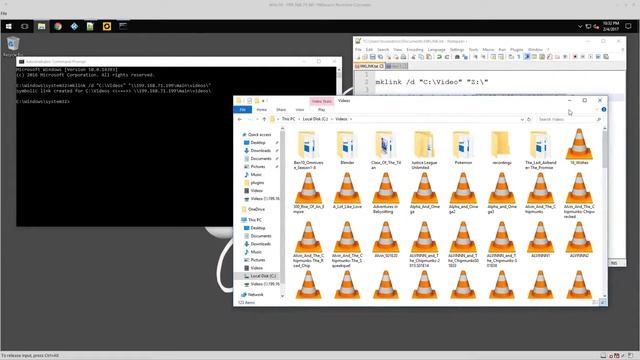Click Explorer file list vertical scrollbar
Viewport: 640px width, 360px height.
(x=604, y=212)
